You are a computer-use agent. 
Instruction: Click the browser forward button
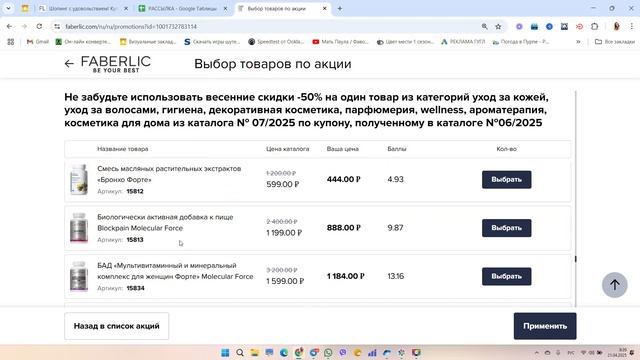pyautogui.click(x=24, y=26)
